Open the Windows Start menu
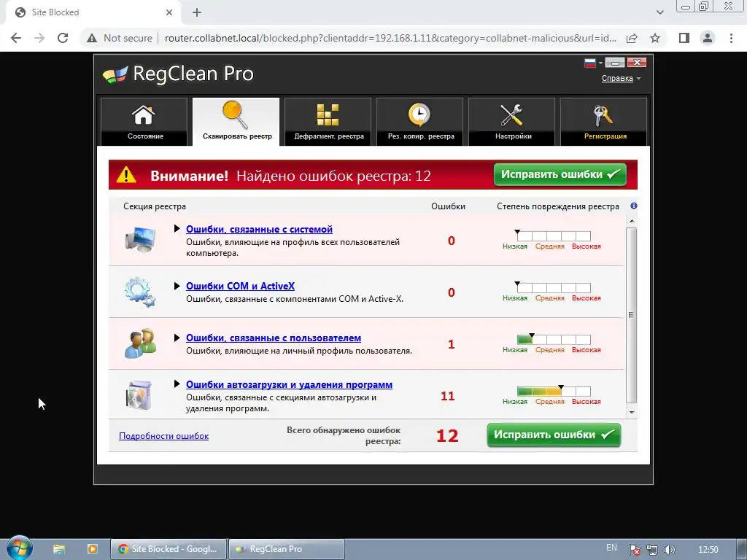This screenshot has width=747, height=560. [18, 548]
